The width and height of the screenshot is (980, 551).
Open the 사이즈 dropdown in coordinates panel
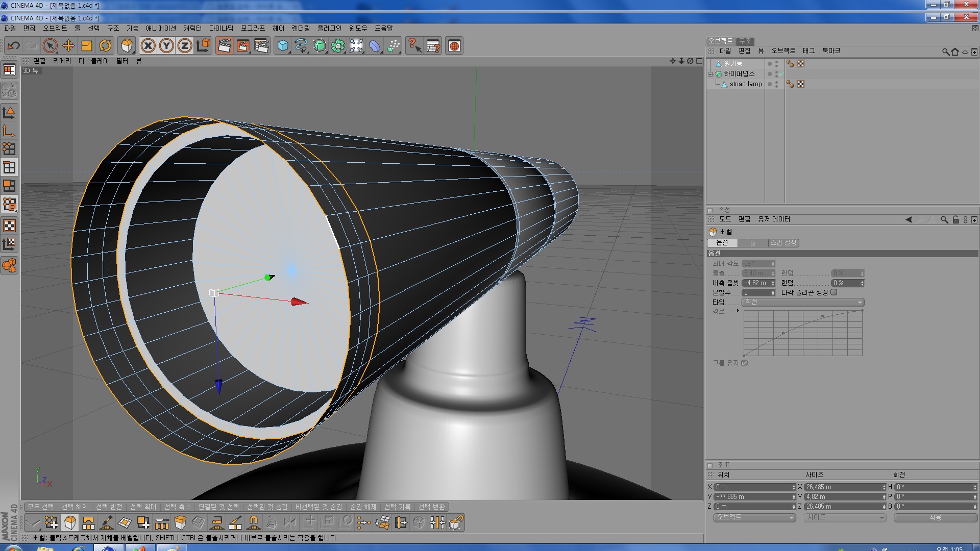[x=845, y=517]
